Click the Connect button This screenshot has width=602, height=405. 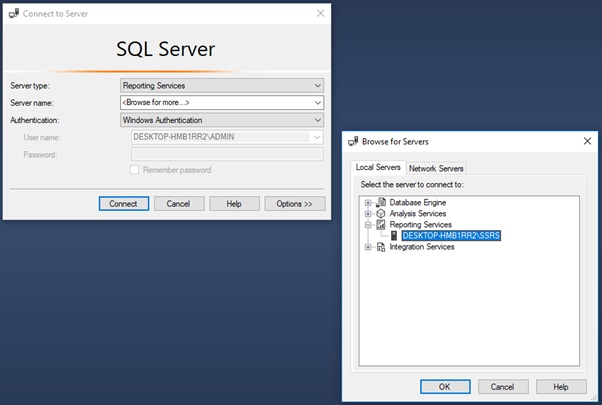(124, 204)
